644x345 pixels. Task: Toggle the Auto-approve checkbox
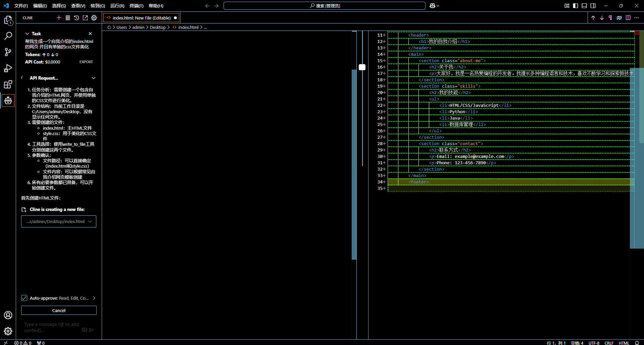(24, 298)
